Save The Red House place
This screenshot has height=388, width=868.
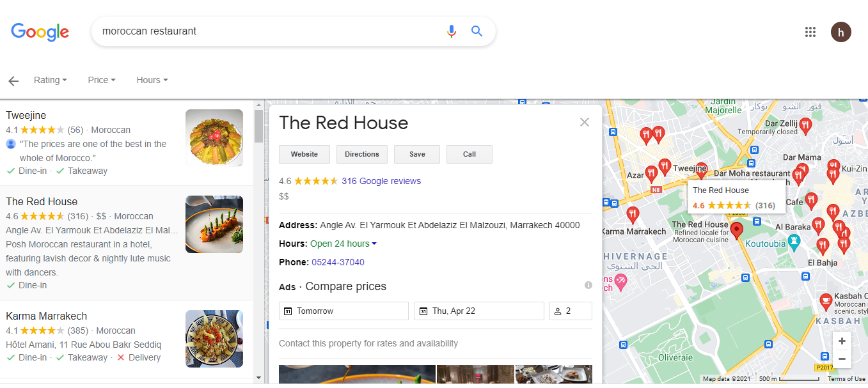(x=417, y=154)
